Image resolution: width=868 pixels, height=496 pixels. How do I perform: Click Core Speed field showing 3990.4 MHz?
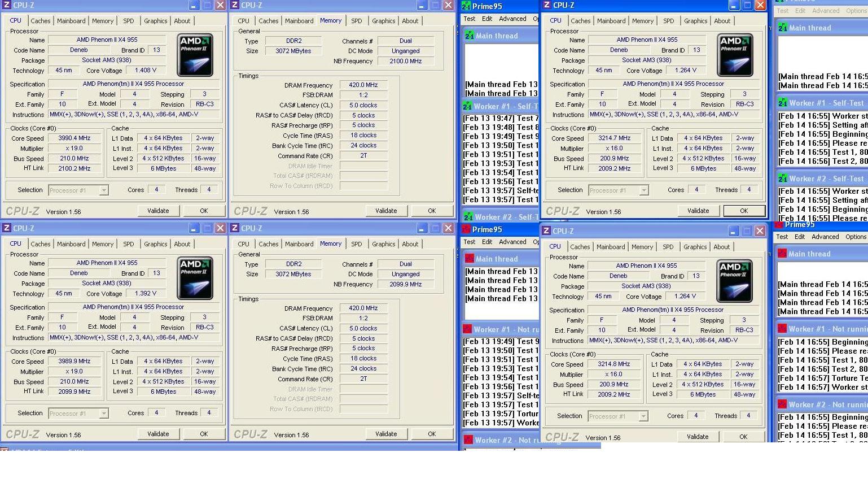point(74,138)
